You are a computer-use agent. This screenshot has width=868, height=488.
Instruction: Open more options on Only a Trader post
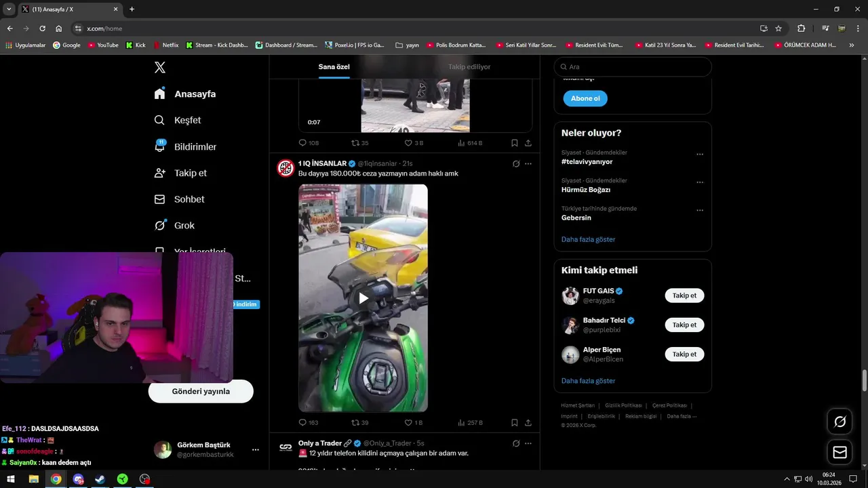[x=528, y=443]
